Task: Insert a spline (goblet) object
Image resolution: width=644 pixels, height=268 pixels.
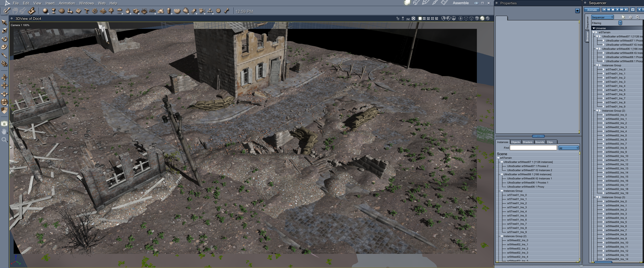Action: 54,11
